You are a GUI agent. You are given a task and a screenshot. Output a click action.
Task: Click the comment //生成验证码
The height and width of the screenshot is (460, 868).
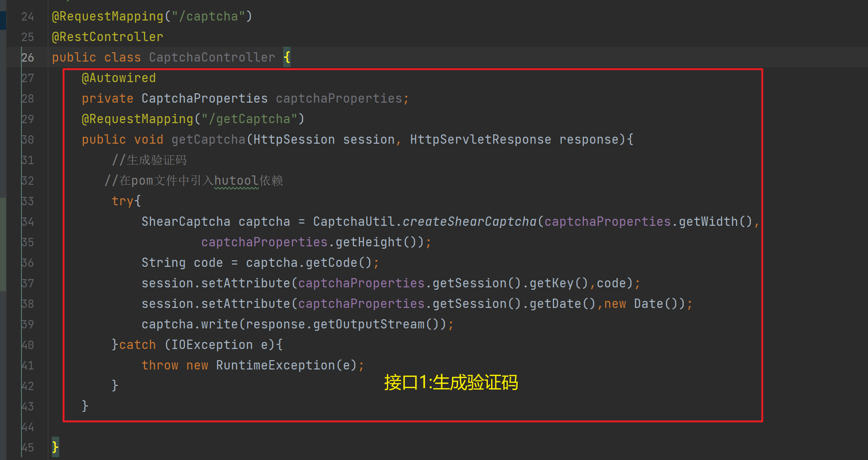149,160
